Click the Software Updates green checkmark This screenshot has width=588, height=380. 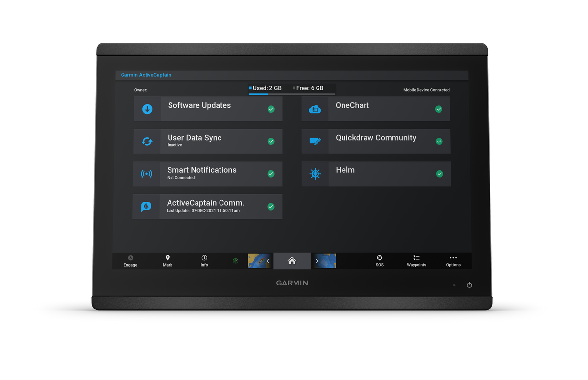pos(271,109)
